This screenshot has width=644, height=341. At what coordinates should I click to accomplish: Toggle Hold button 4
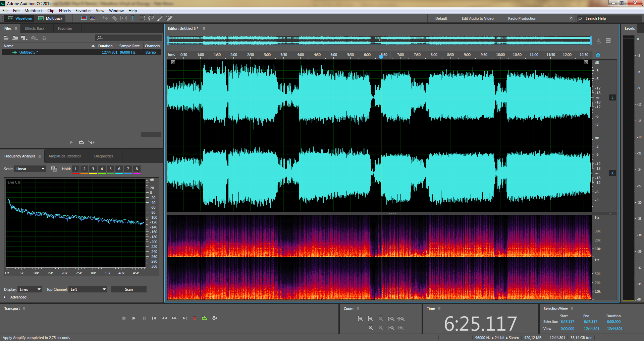pyautogui.click(x=102, y=169)
